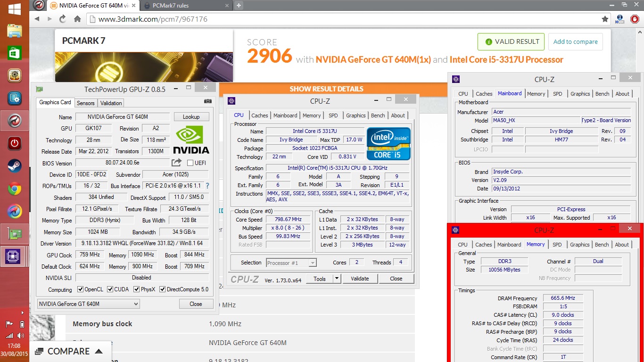Reload the 3dmark page
The image size is (644, 362).
pos(63,19)
